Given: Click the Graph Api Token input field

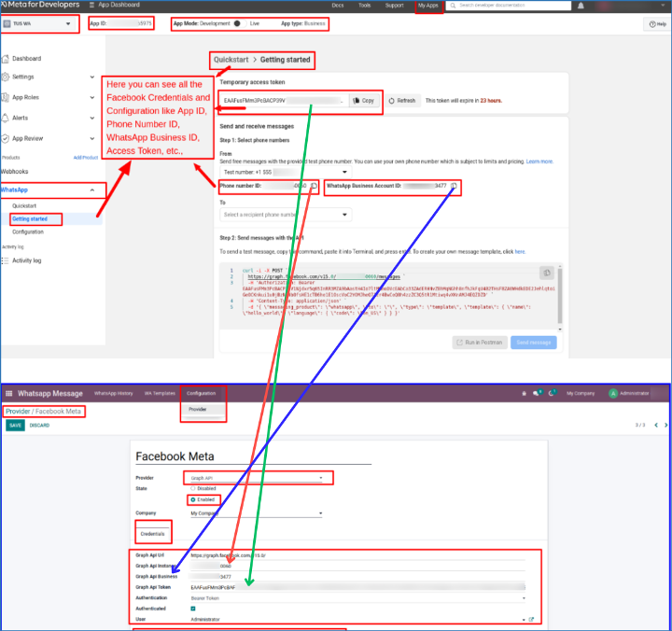Looking at the screenshot, I should pyautogui.click(x=357, y=587).
